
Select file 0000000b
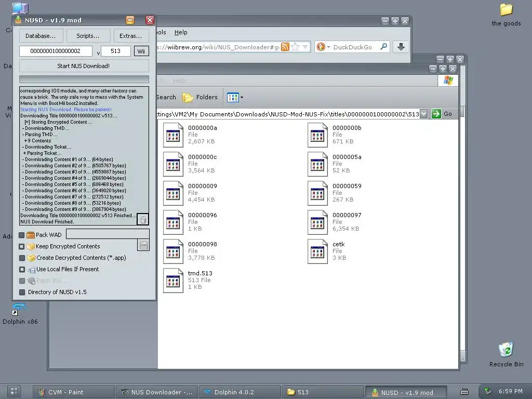pyautogui.click(x=335, y=135)
